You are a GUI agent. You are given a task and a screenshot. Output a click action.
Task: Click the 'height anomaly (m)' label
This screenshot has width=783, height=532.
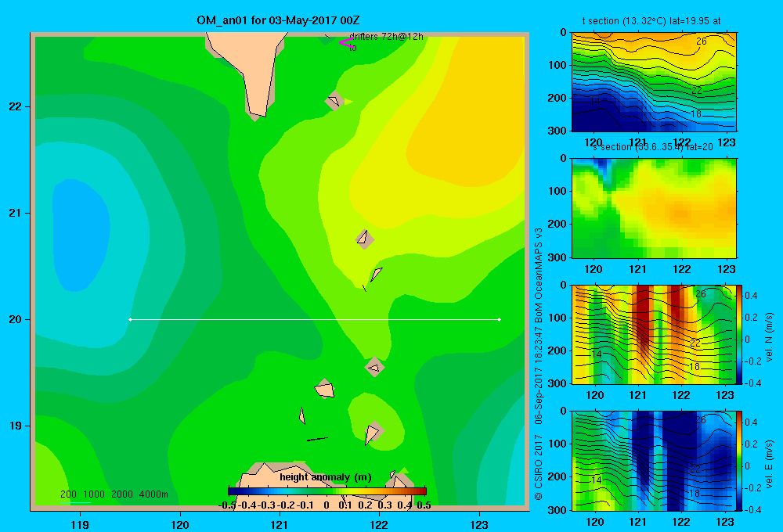click(x=326, y=477)
